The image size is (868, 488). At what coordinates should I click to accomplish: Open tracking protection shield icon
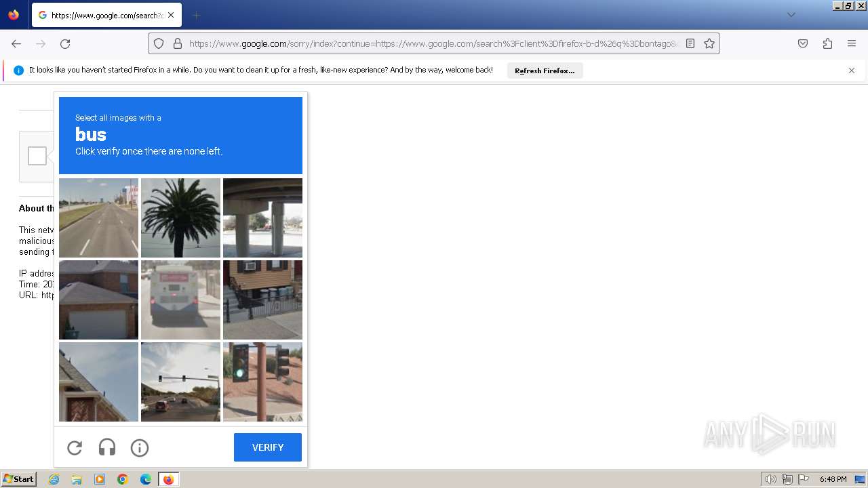click(159, 43)
